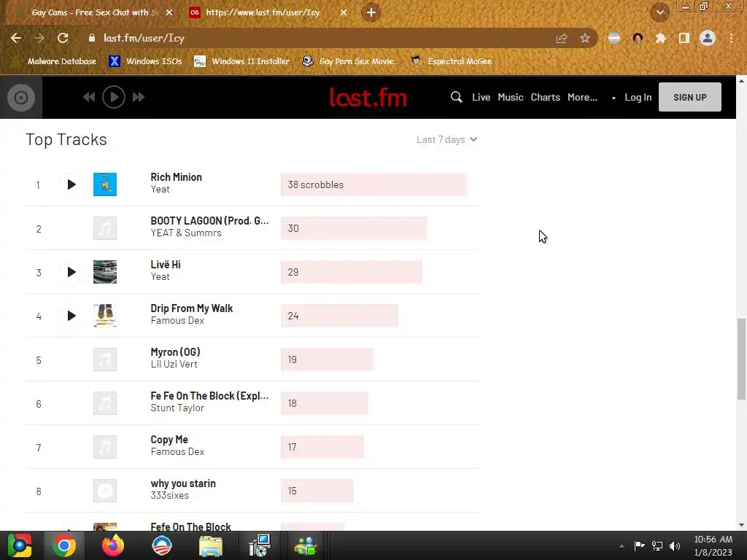Skip to next track in player

(x=139, y=97)
